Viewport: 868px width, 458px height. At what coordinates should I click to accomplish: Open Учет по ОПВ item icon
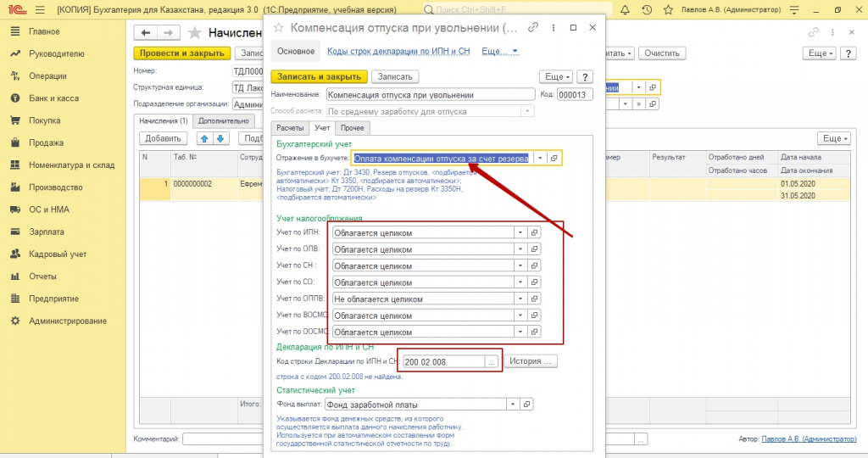tap(534, 249)
